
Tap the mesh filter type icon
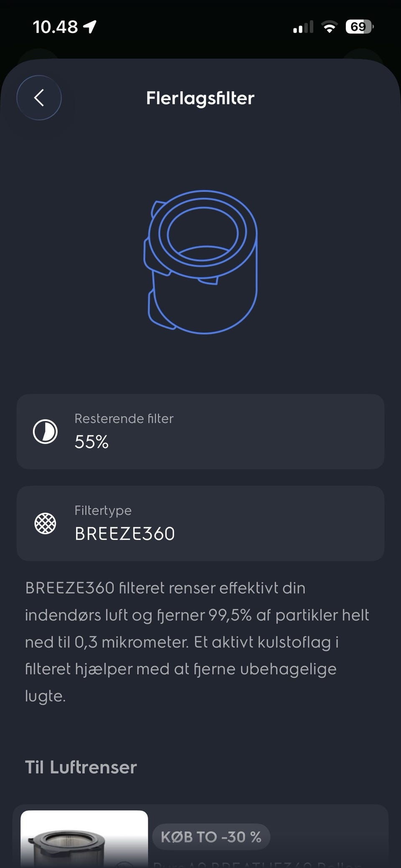tap(45, 523)
